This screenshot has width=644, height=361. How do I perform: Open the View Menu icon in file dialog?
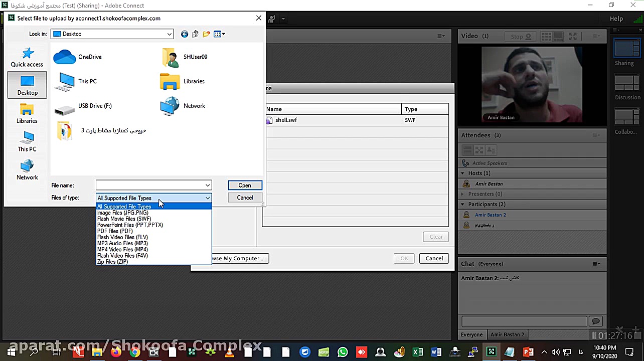pos(219,34)
